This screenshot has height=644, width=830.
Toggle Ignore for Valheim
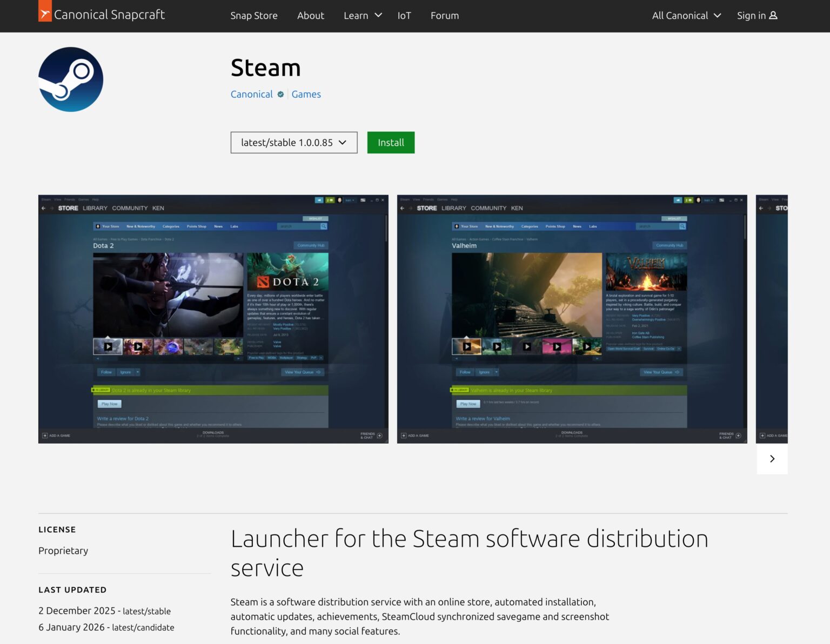[x=484, y=372]
